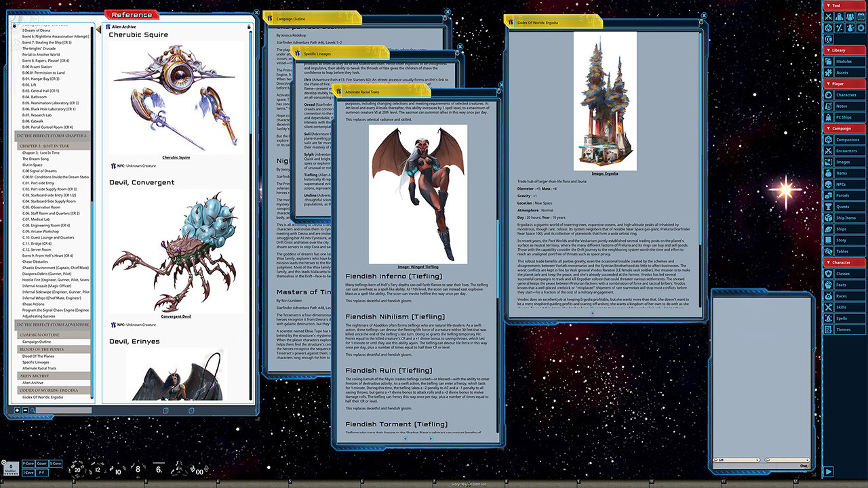Enable the F-F flat-footed modifier
Screen dimensions: 868x488
click(x=42, y=473)
